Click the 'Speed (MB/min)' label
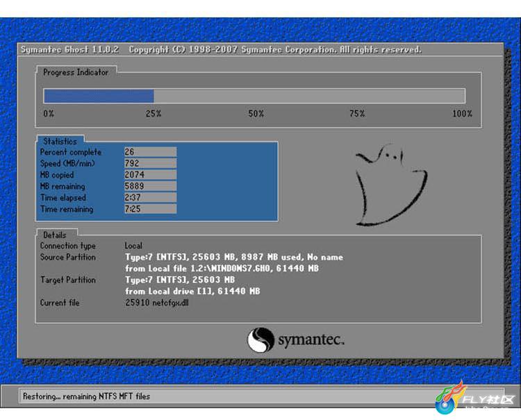Viewport: 521px width, 420px height. (67, 163)
